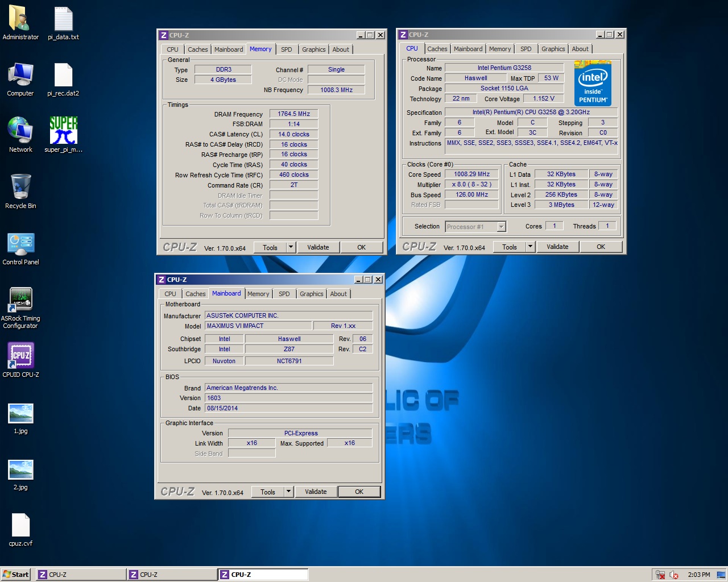Click Tools button in CPU window
Viewport: 728px width, 582px height.
[x=510, y=247]
